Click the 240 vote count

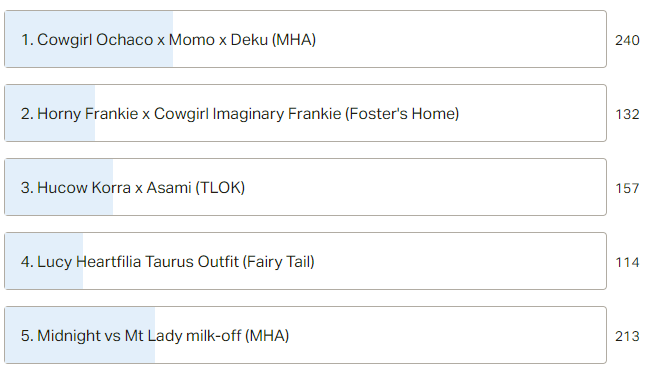(x=627, y=40)
